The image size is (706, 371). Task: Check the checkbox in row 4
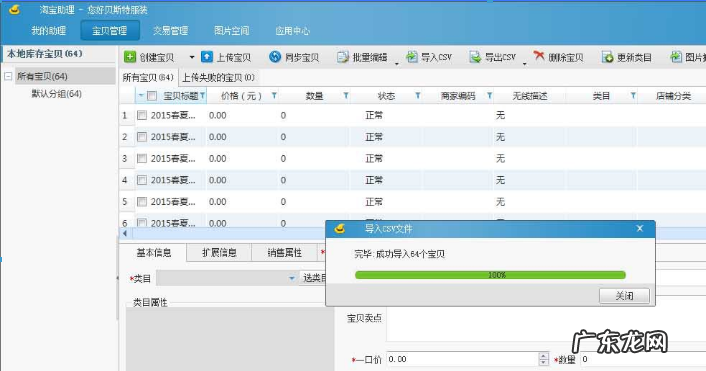click(142, 180)
